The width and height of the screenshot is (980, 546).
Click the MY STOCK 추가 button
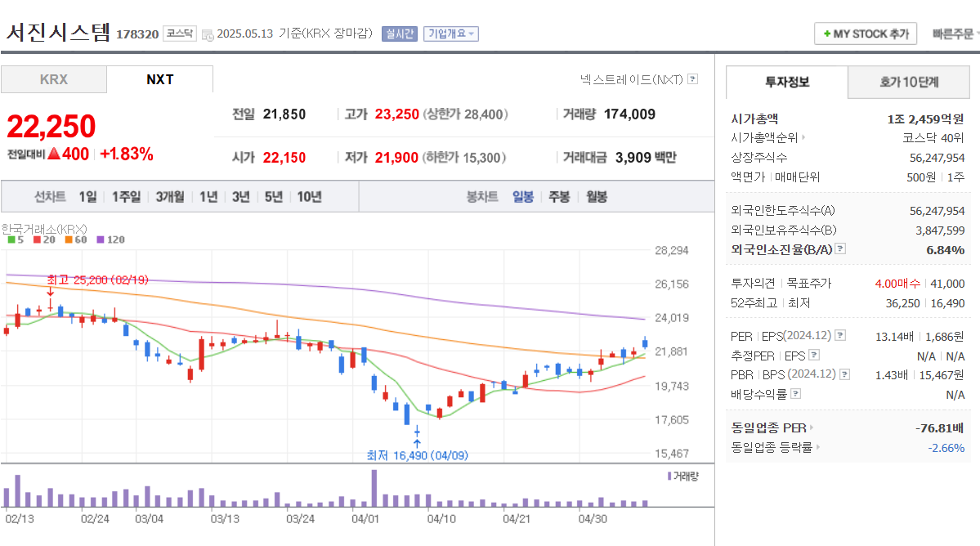tap(865, 34)
